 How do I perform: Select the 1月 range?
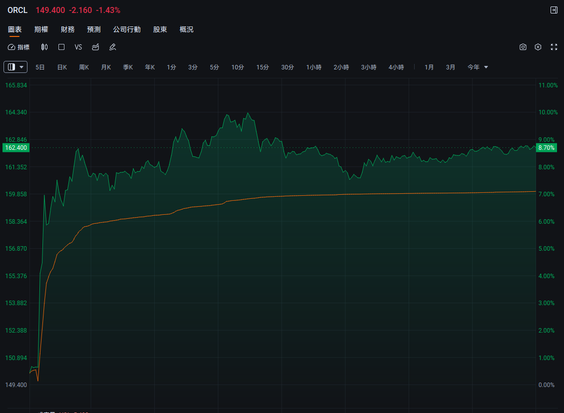[x=429, y=67]
